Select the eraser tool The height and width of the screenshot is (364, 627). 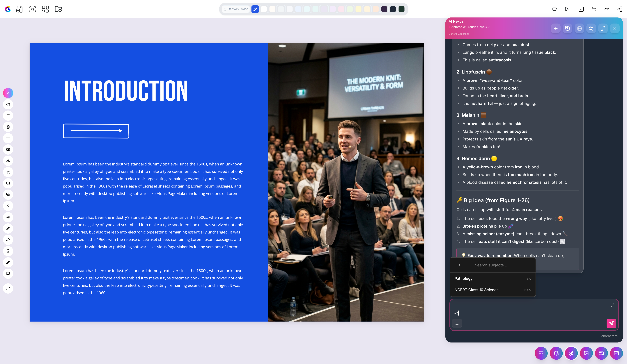8,240
